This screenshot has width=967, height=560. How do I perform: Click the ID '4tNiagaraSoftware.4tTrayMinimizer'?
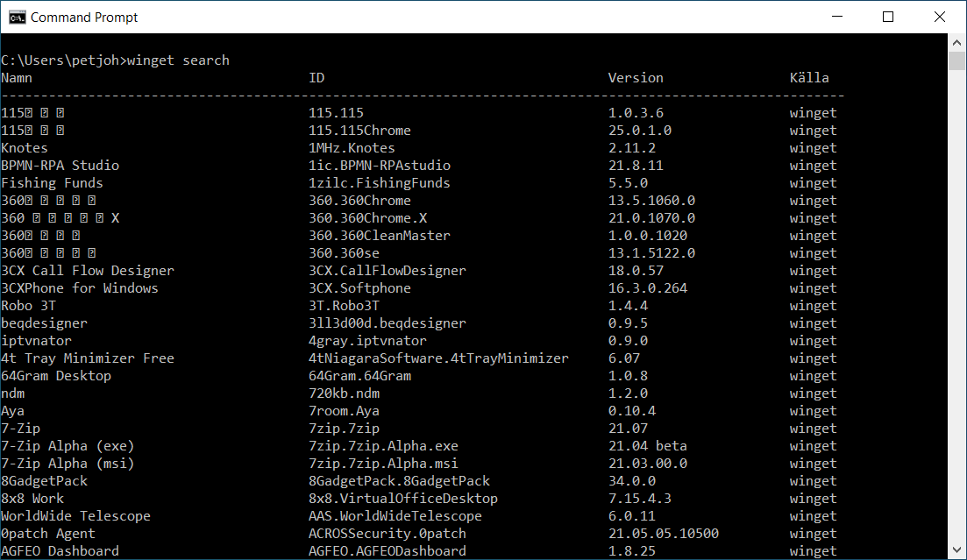(438, 358)
